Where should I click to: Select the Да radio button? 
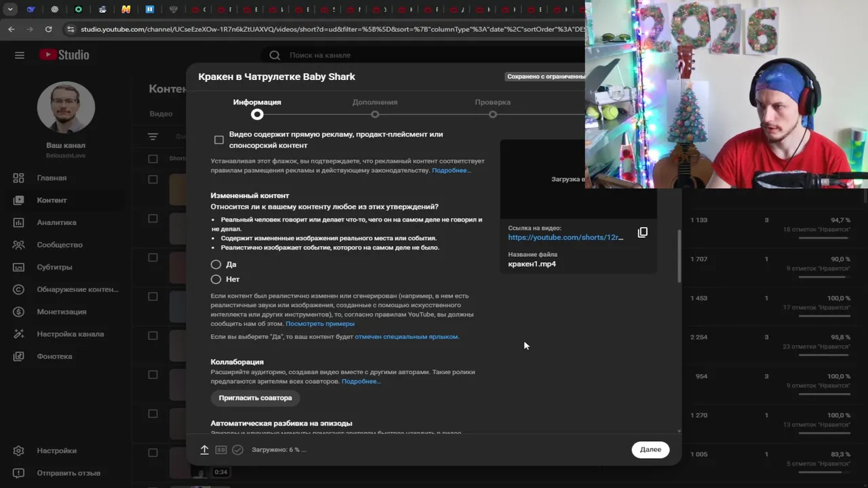point(216,264)
